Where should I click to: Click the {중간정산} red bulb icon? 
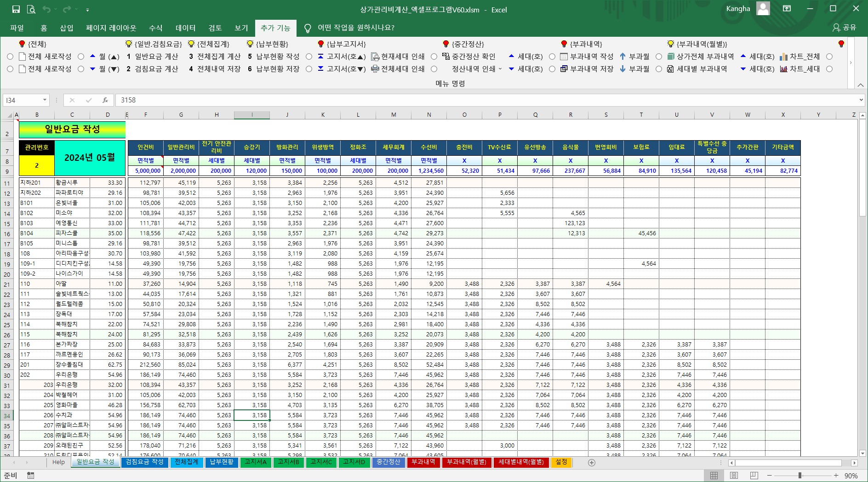[x=445, y=44]
